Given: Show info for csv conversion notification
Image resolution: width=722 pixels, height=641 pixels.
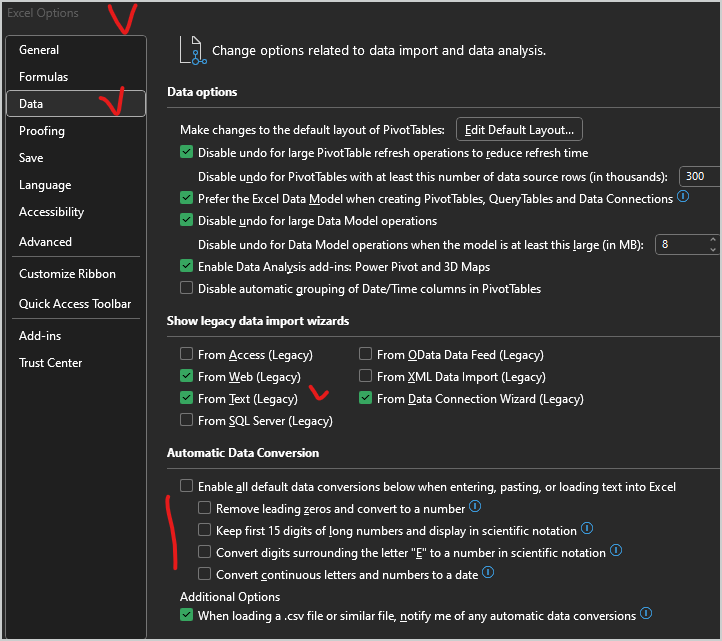Looking at the screenshot, I should [x=646, y=613].
